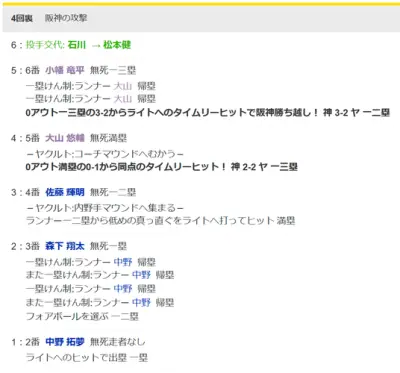Open player link 森下 翔太
The height and width of the screenshot is (373, 400).
(65, 246)
